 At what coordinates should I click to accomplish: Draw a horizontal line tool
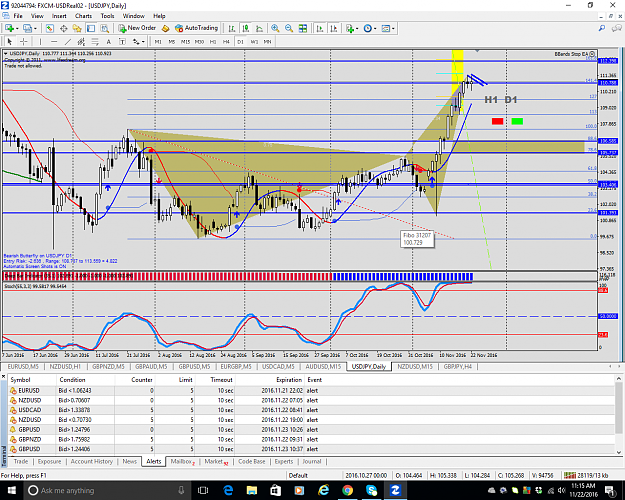(54, 41)
